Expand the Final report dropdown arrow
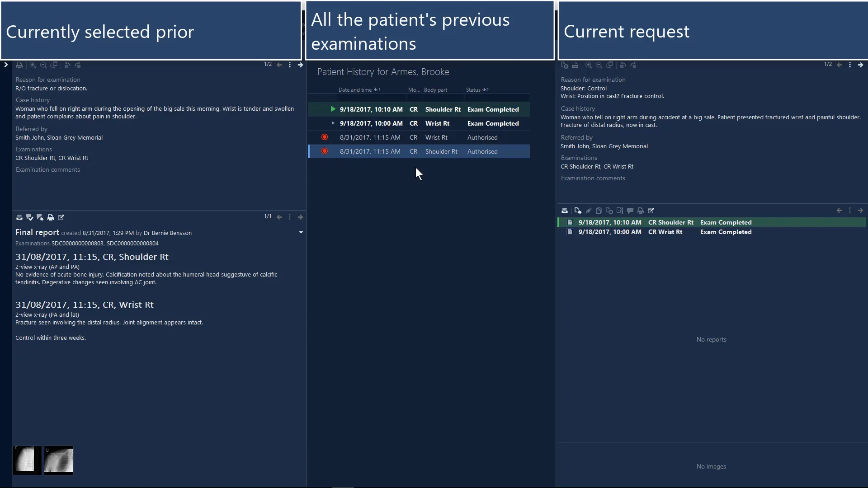Viewport: 868px width, 488px height. click(301, 233)
